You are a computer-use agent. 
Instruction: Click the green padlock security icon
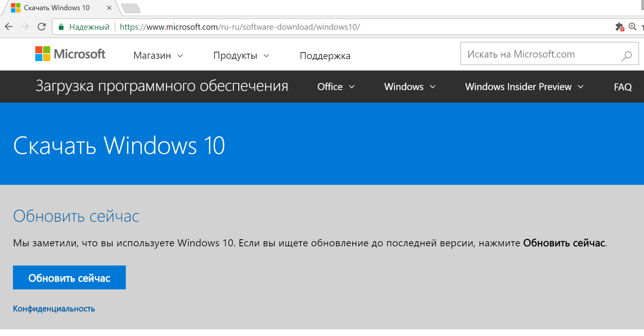(x=61, y=27)
